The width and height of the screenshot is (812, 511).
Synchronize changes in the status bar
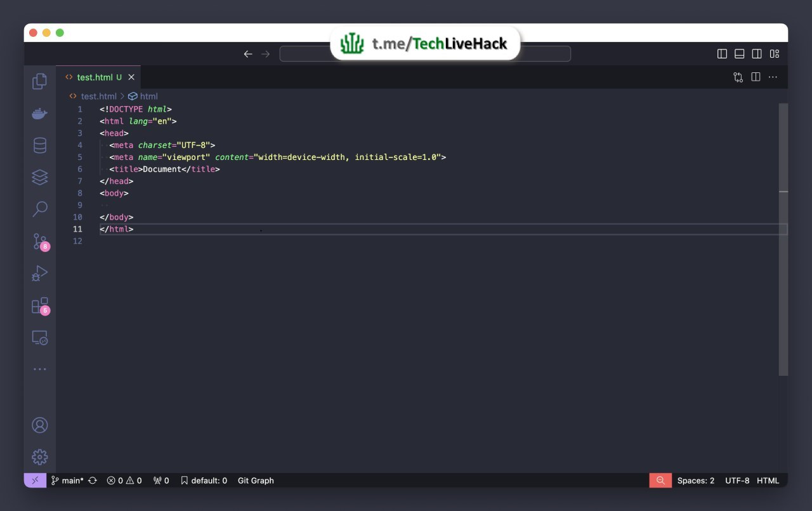click(93, 481)
